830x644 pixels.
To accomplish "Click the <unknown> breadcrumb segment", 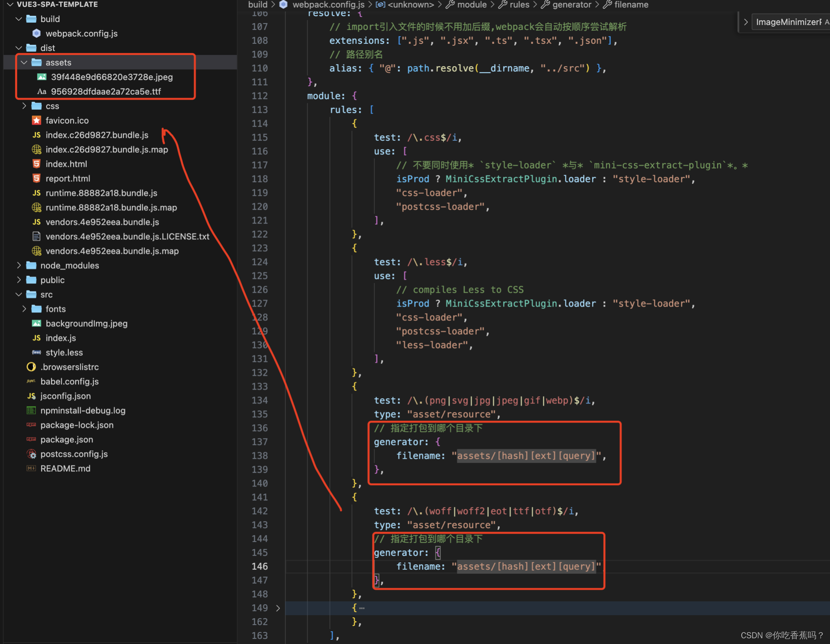I will pos(411,4).
